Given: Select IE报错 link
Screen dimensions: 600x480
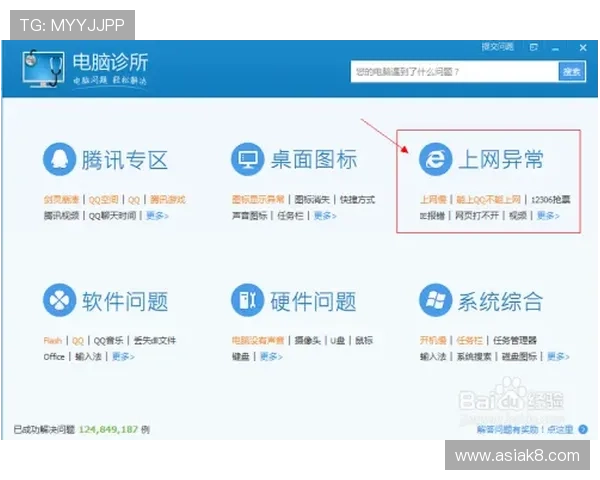Looking at the screenshot, I should click(432, 216).
